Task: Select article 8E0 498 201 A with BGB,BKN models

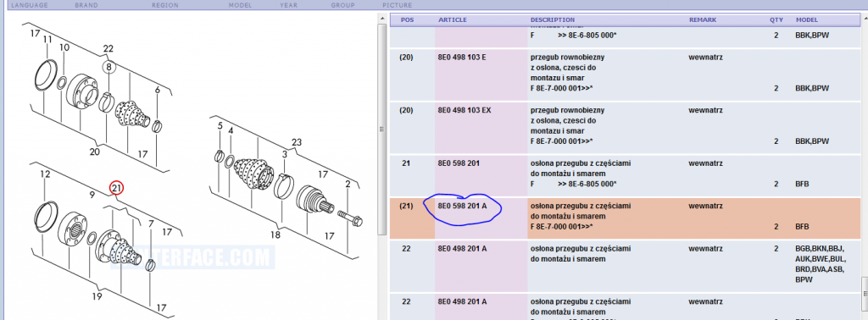Action: click(x=462, y=249)
